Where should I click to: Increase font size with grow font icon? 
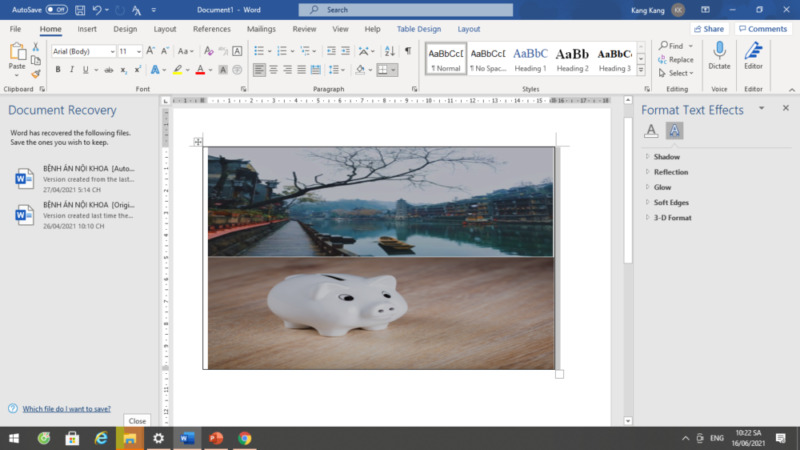(x=151, y=51)
